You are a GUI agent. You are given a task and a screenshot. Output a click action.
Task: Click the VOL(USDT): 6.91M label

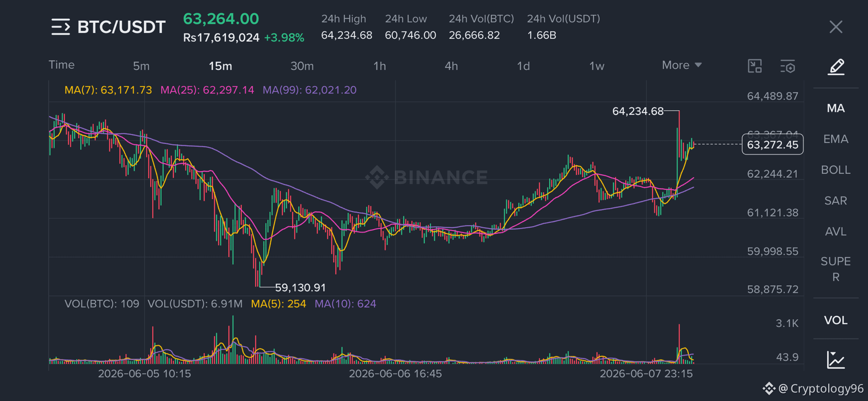pos(195,304)
